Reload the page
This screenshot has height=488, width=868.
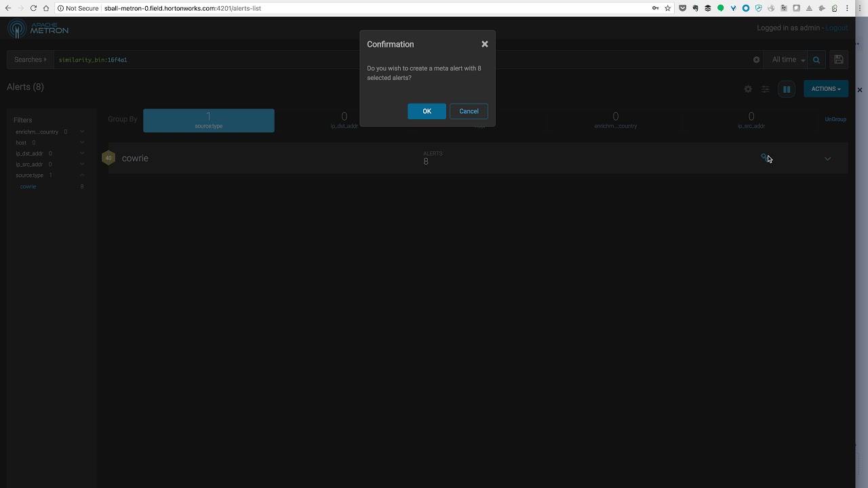(x=33, y=8)
